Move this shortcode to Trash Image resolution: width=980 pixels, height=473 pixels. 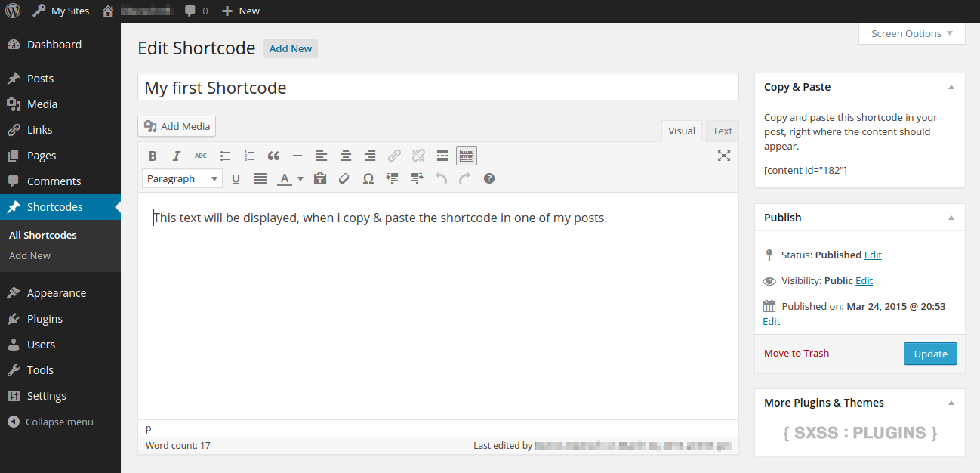tap(797, 353)
